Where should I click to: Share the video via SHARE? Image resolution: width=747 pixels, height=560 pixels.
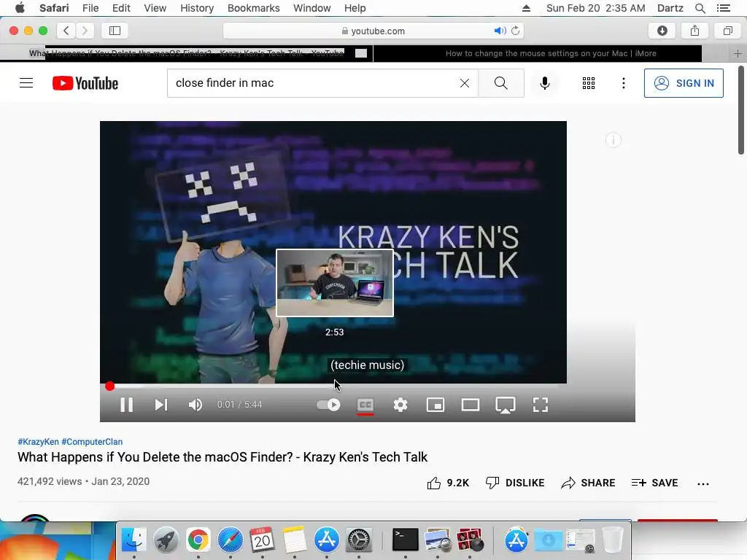tap(588, 483)
